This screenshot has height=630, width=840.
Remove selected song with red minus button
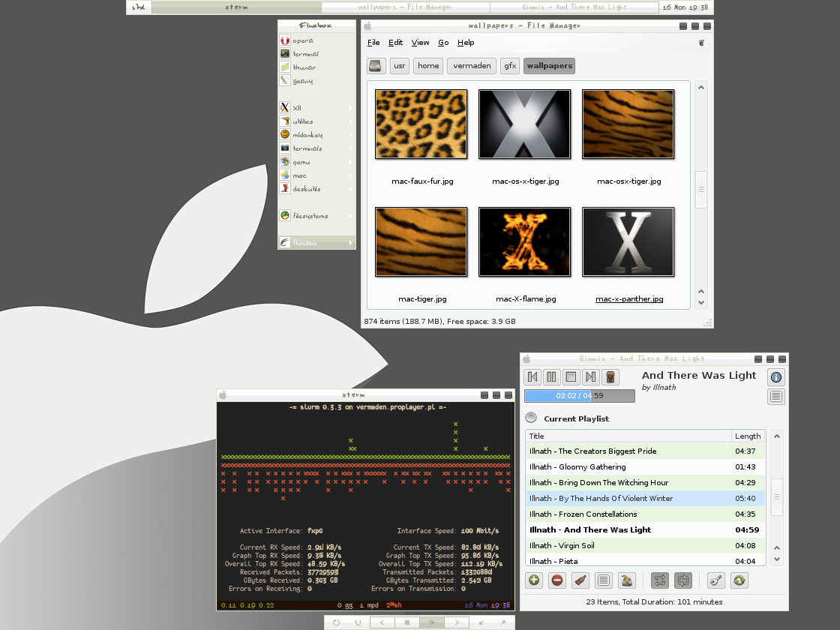click(557, 580)
